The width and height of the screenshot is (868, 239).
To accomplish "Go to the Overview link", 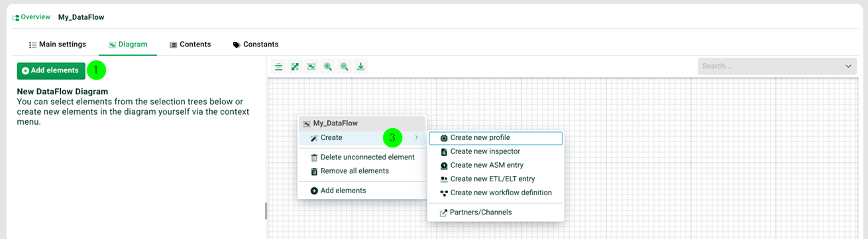I will click(36, 17).
